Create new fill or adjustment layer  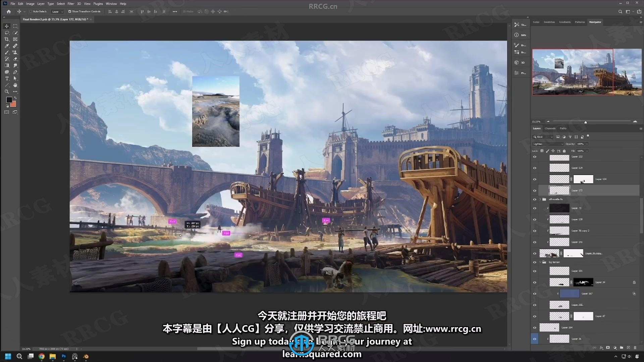coord(615,348)
